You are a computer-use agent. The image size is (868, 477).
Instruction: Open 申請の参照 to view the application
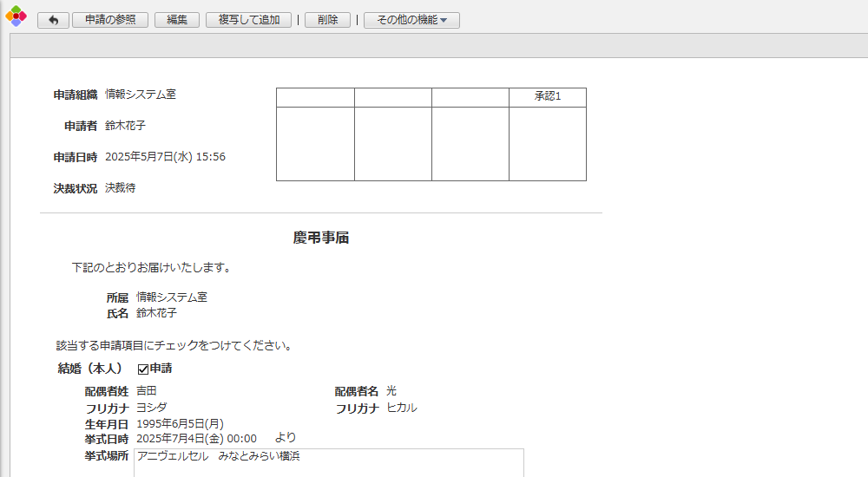click(110, 20)
